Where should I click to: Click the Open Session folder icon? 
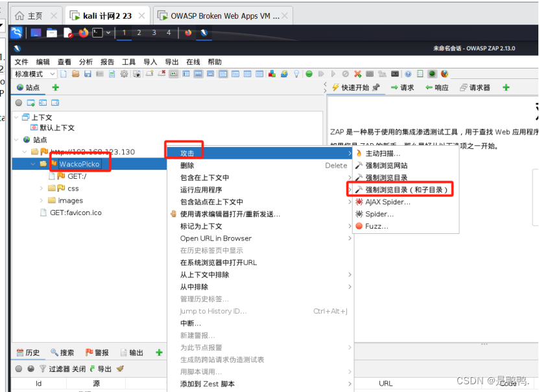76,74
